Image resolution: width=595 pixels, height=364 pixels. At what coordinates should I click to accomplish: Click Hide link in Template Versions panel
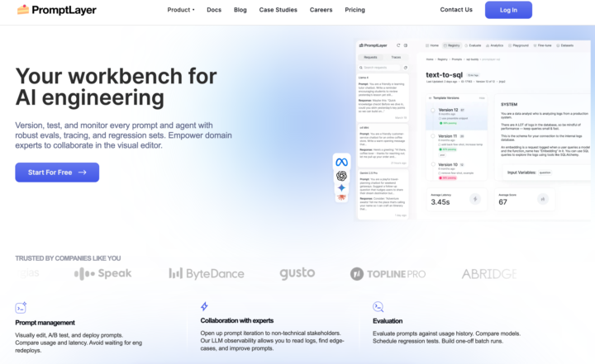coord(482,98)
